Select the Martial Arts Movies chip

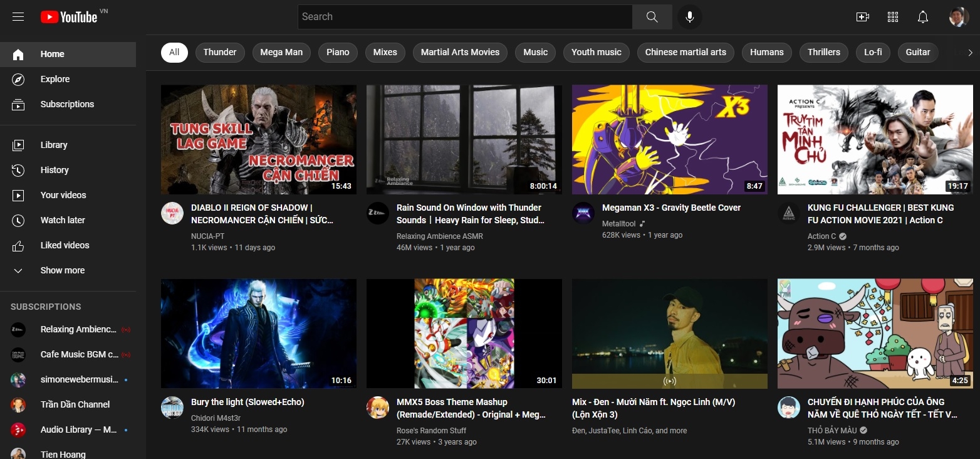[x=460, y=52]
